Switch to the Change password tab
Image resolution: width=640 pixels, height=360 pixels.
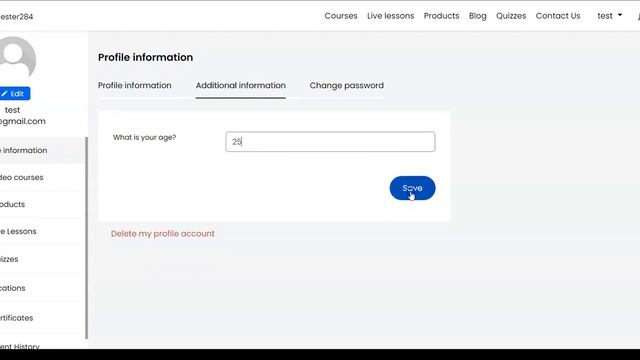[x=346, y=86]
